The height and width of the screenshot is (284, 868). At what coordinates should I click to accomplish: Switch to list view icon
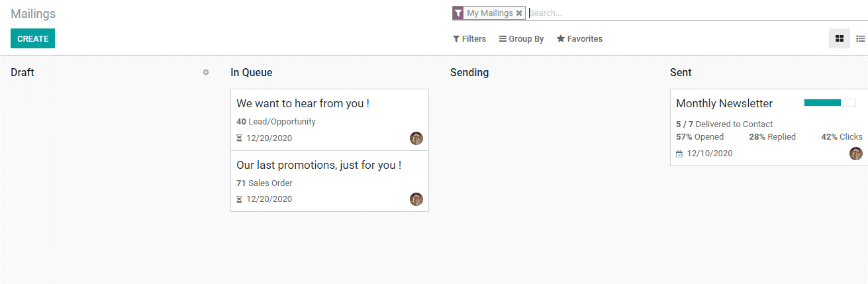(860, 38)
